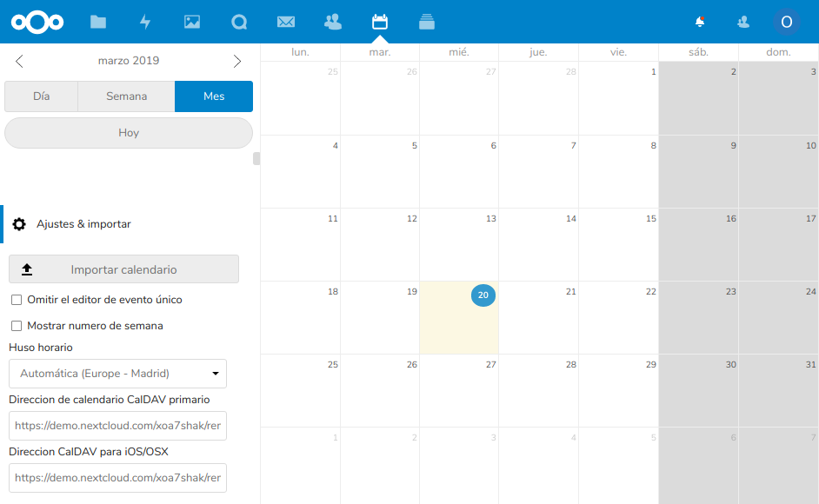Switch to the Día view tab
The width and height of the screenshot is (819, 504).
(x=41, y=96)
